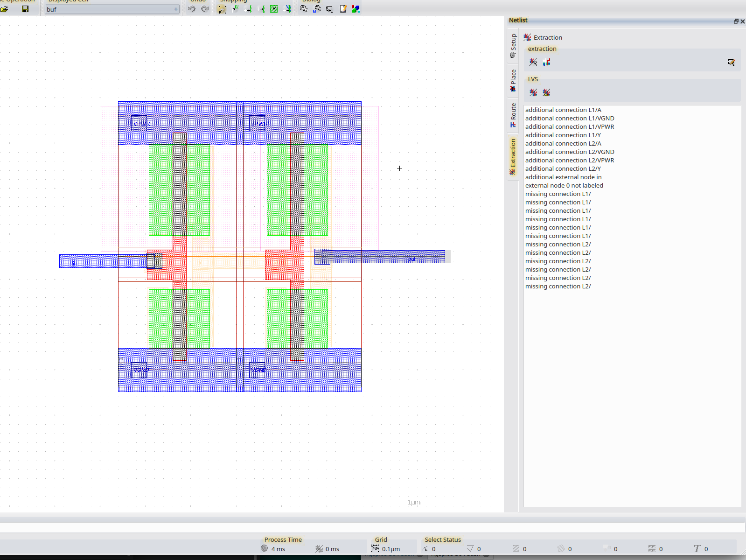Toggle the green hatched box snapping icon
The width and height of the screenshot is (746, 560).
tap(274, 9)
